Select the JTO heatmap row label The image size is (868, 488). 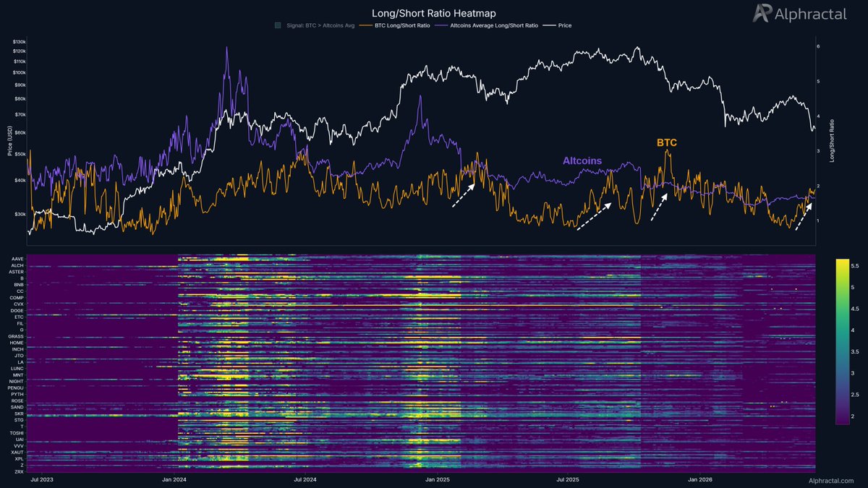click(x=20, y=356)
